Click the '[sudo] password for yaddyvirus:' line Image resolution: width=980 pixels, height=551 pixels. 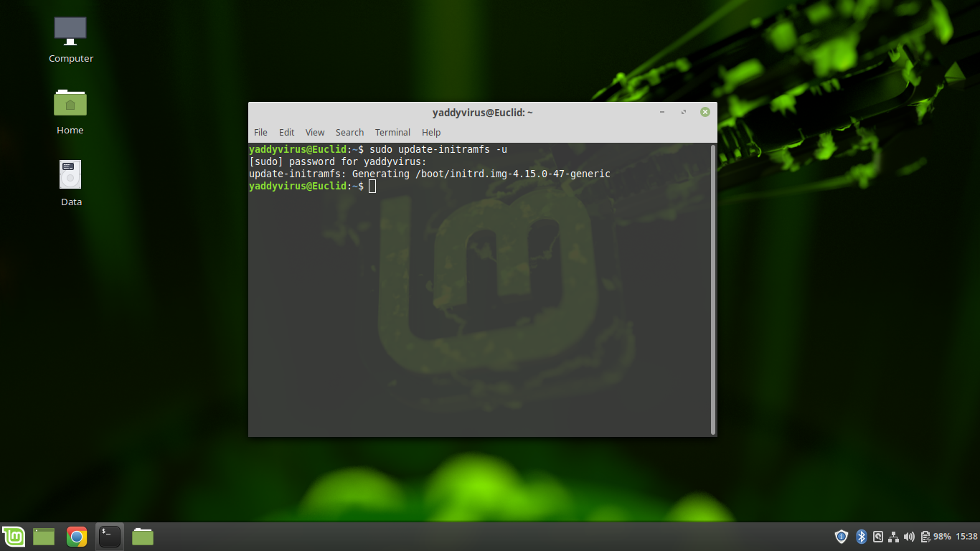tap(338, 161)
